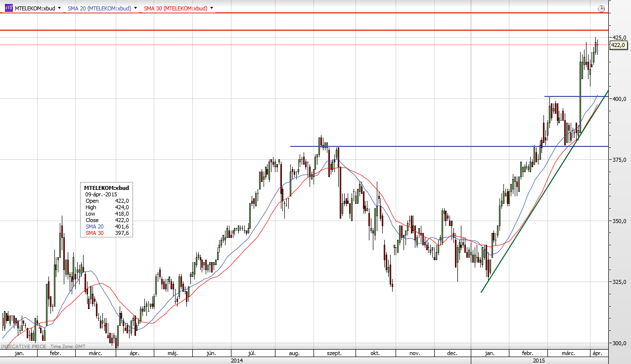Expand the SMA 20 indicator dropdown
The image size is (631, 364).
click(135, 8)
